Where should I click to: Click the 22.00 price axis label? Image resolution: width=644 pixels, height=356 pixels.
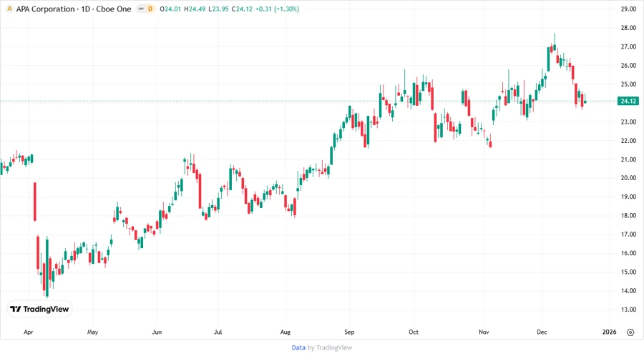coord(628,141)
